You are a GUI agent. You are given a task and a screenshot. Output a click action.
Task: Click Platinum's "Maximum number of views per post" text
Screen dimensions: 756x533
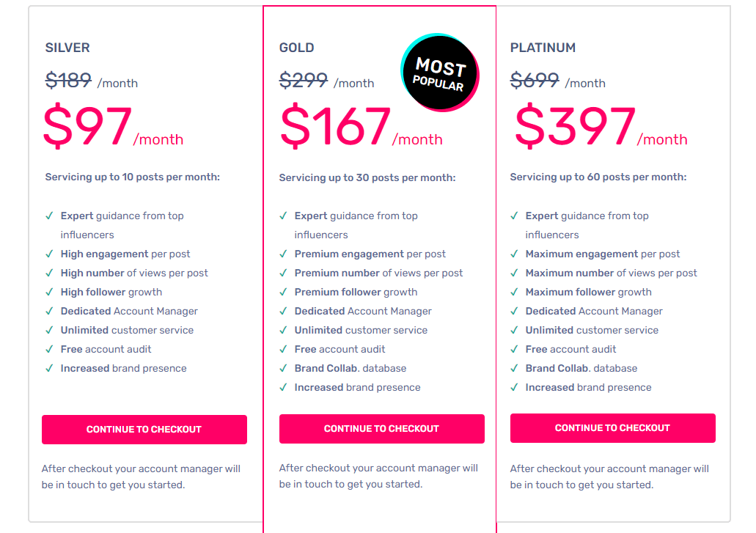click(611, 273)
